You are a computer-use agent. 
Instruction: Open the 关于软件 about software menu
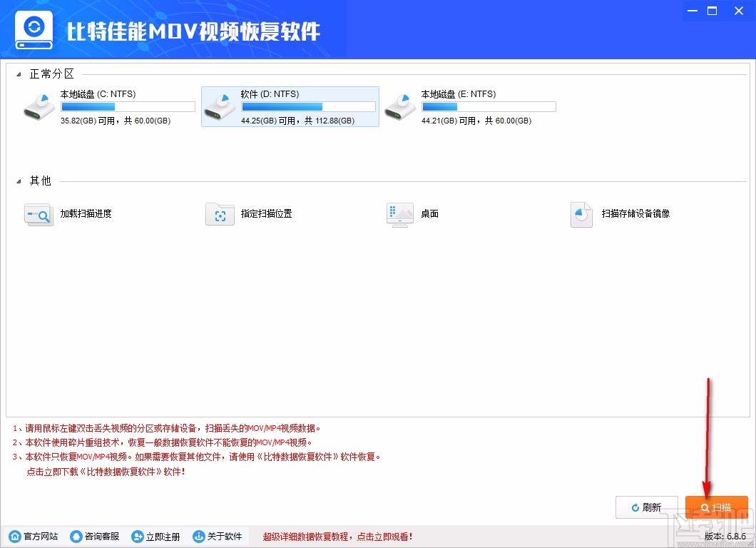click(220, 537)
